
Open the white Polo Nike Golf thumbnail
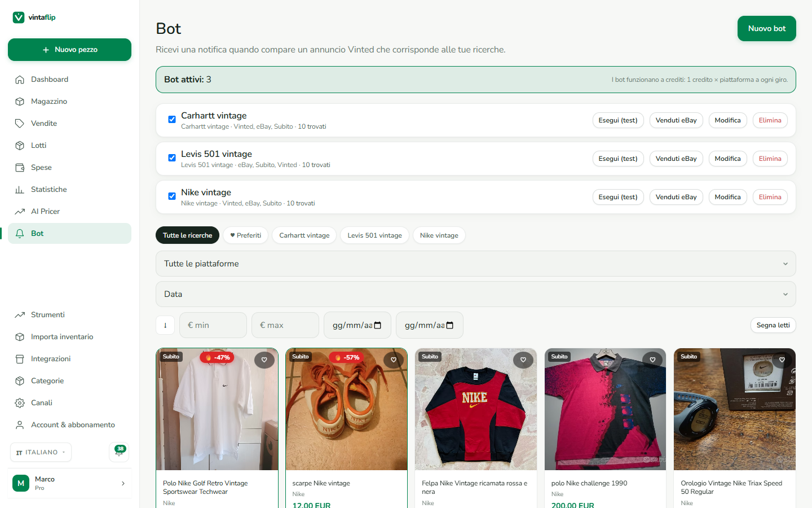(217, 409)
